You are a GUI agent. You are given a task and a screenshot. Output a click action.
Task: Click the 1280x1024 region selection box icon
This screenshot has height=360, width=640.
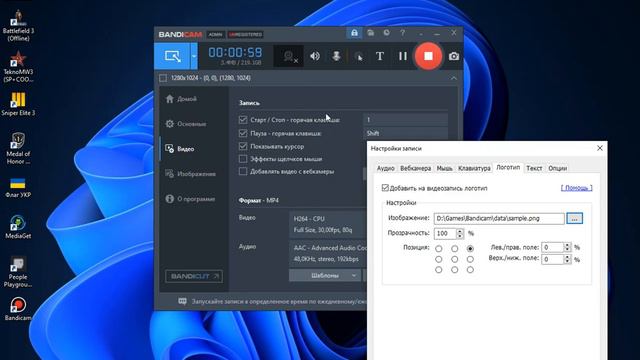coord(163,78)
